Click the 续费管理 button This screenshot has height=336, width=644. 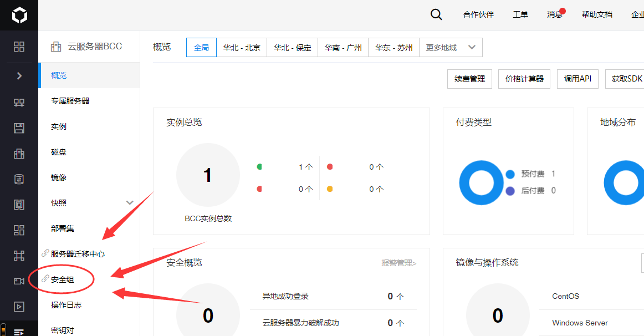[x=469, y=79]
